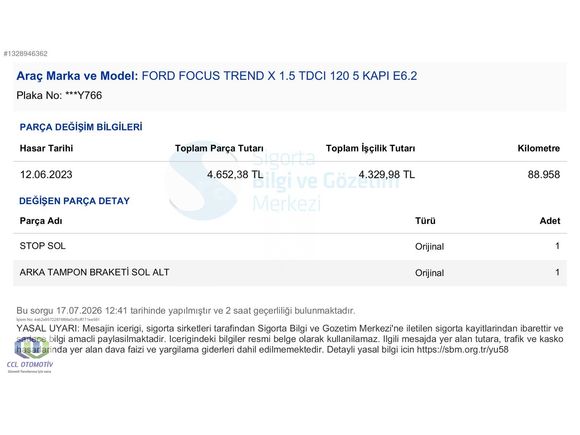Select listing number #1328946362

tap(26, 54)
